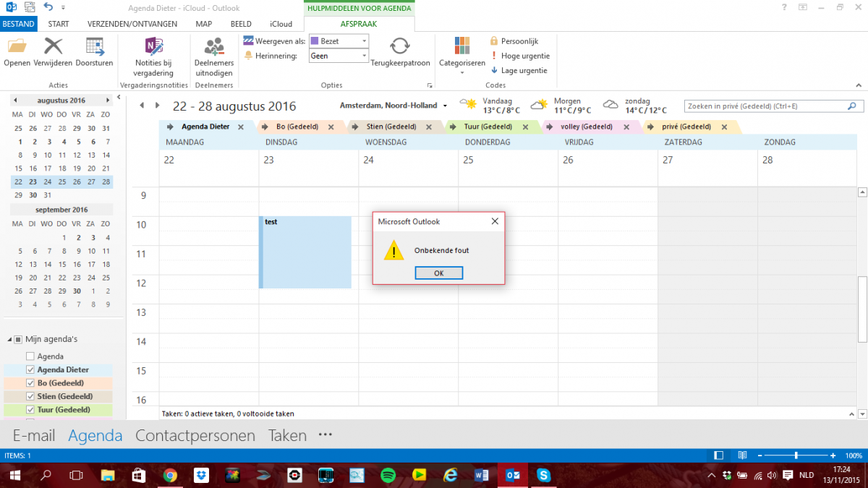Close the privé (Gedeeld) calendar tab
Image resolution: width=868 pixels, height=488 pixels.
(723, 127)
